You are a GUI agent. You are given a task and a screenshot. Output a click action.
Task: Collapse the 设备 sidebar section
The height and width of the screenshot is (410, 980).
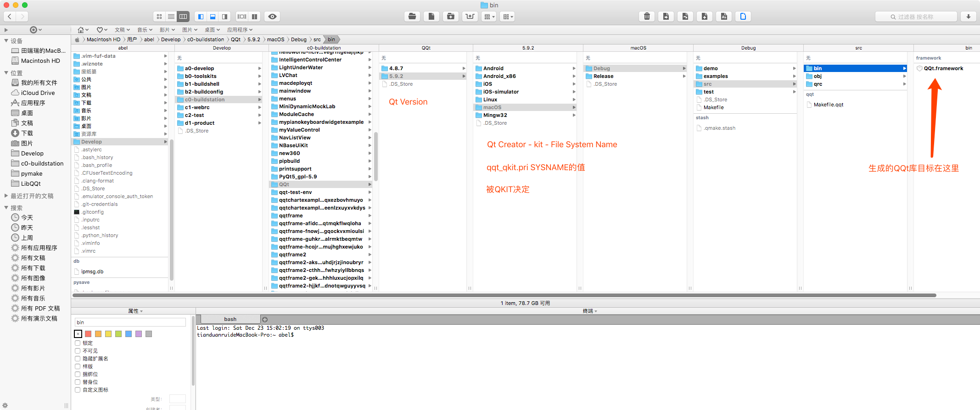coord(6,41)
